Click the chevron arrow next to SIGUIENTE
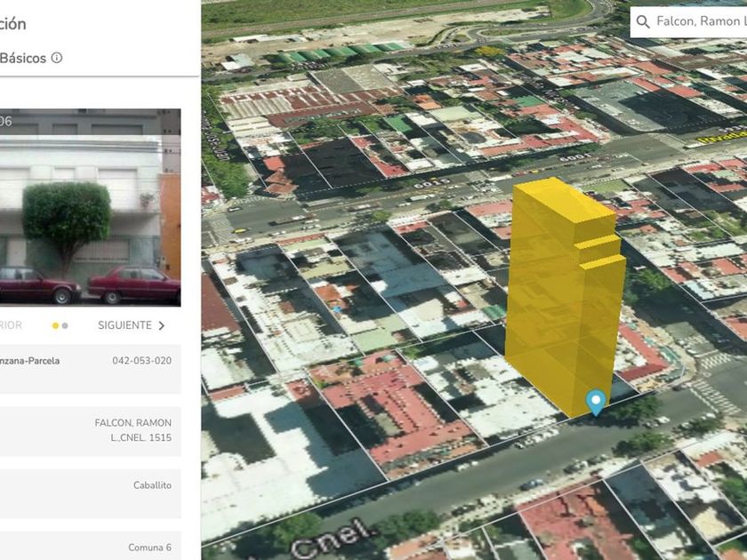The image size is (747, 560). 162,325
